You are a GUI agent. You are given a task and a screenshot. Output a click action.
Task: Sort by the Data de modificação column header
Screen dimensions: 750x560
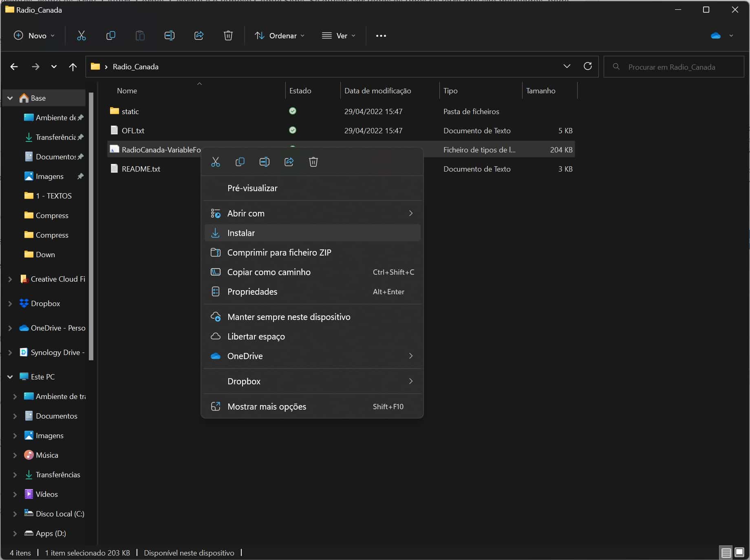[x=377, y=91]
